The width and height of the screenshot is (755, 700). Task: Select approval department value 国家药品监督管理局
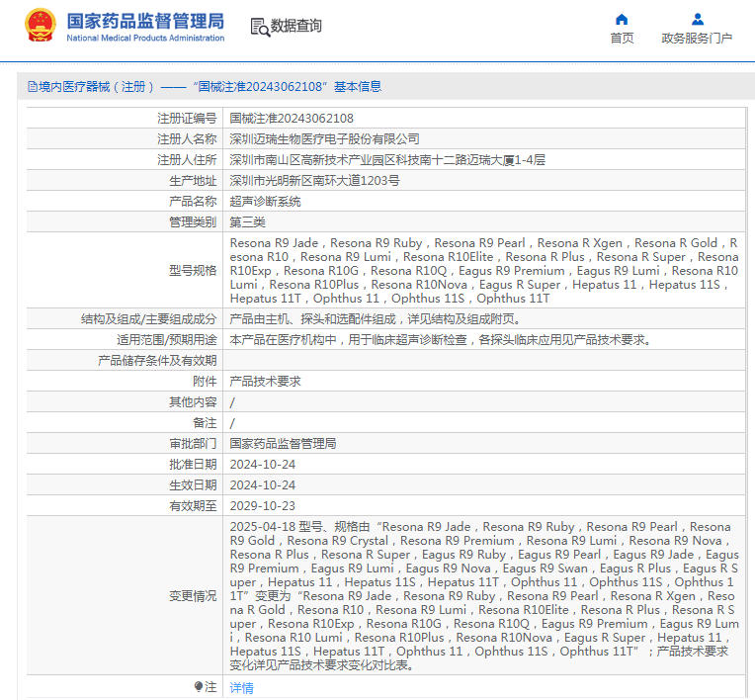point(283,443)
